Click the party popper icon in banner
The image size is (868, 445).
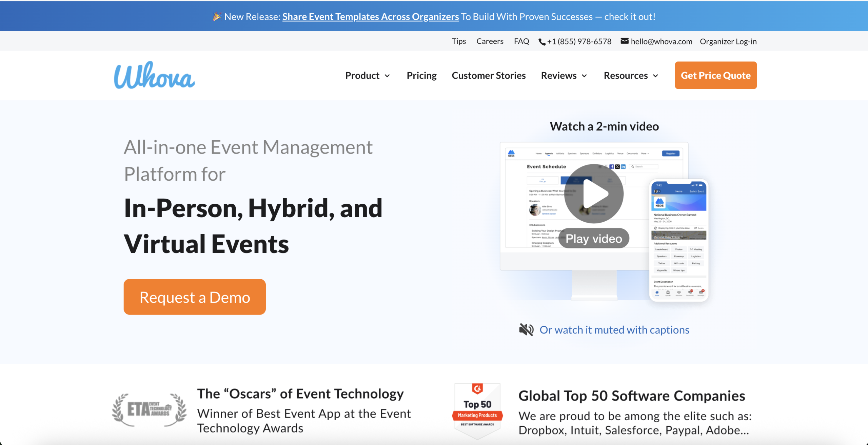pyautogui.click(x=217, y=16)
